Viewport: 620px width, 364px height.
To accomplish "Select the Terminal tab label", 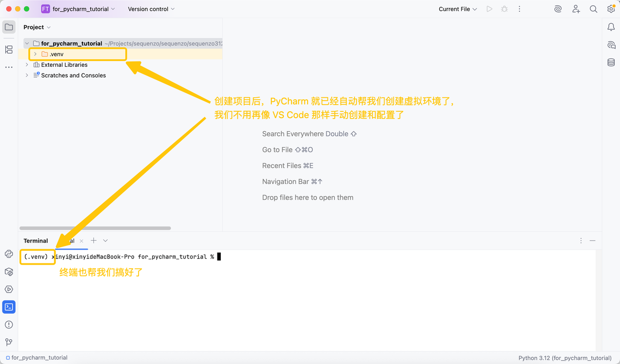I will pos(36,241).
